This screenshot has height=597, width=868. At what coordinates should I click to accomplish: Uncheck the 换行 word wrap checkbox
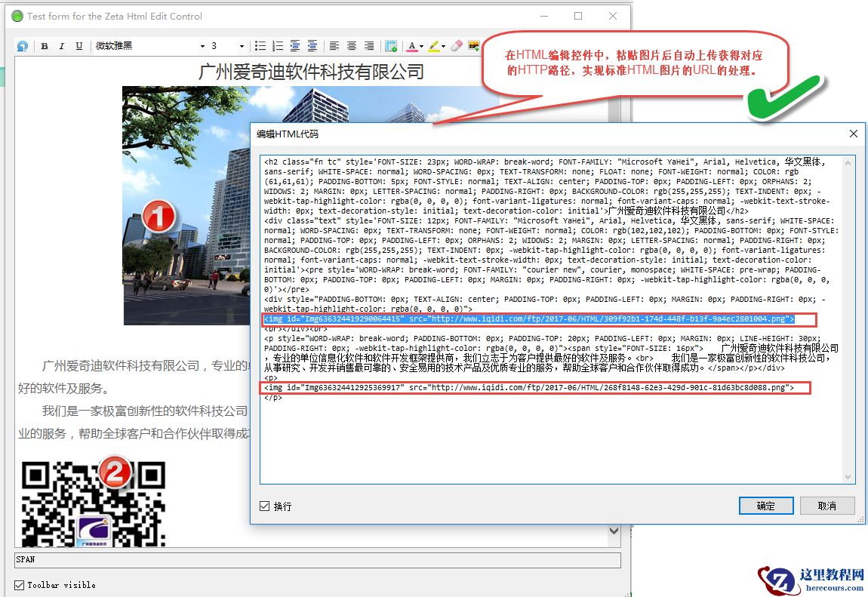click(x=265, y=506)
